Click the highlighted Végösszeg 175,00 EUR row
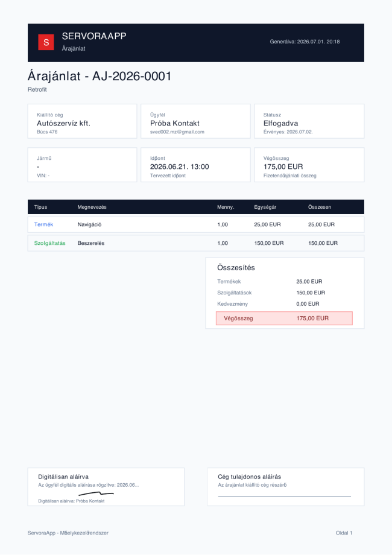Viewport: 392px width, 555px height. (284, 318)
